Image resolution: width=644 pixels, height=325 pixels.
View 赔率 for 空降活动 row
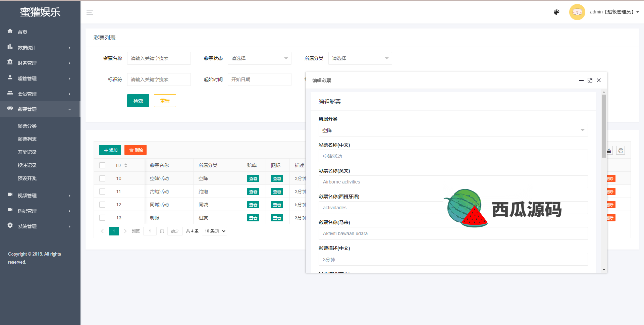(x=253, y=178)
